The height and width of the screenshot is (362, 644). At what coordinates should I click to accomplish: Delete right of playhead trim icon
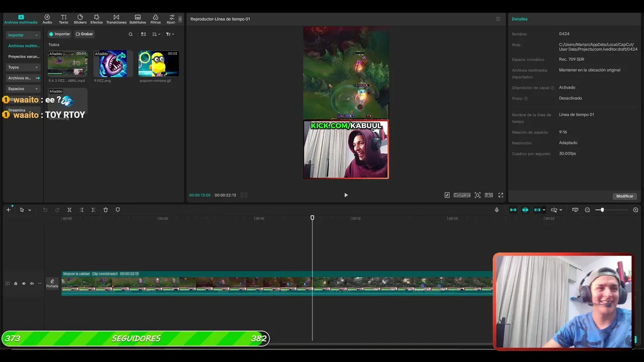94,210
